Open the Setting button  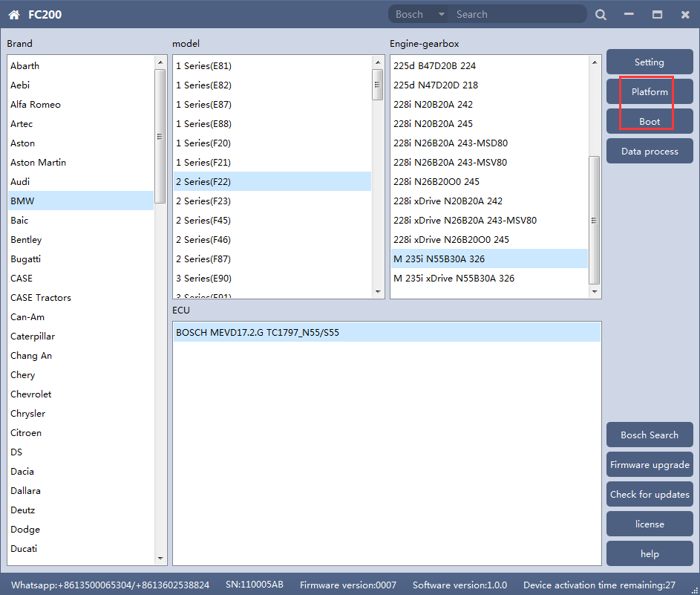pos(650,62)
